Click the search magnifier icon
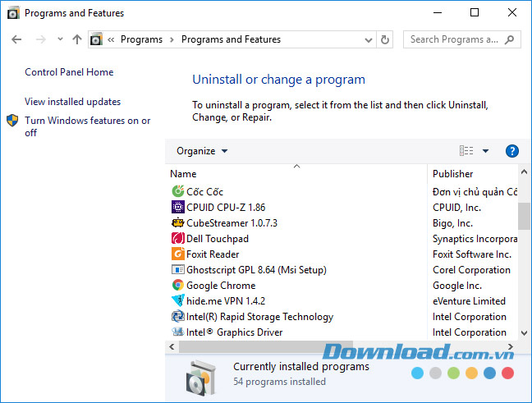Image resolution: width=532 pixels, height=403 pixels. tap(509, 39)
